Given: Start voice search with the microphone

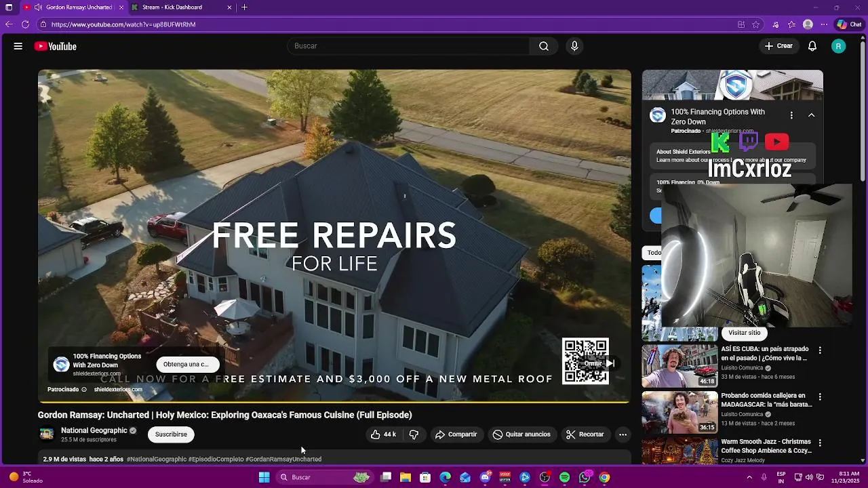Looking at the screenshot, I should tap(574, 46).
